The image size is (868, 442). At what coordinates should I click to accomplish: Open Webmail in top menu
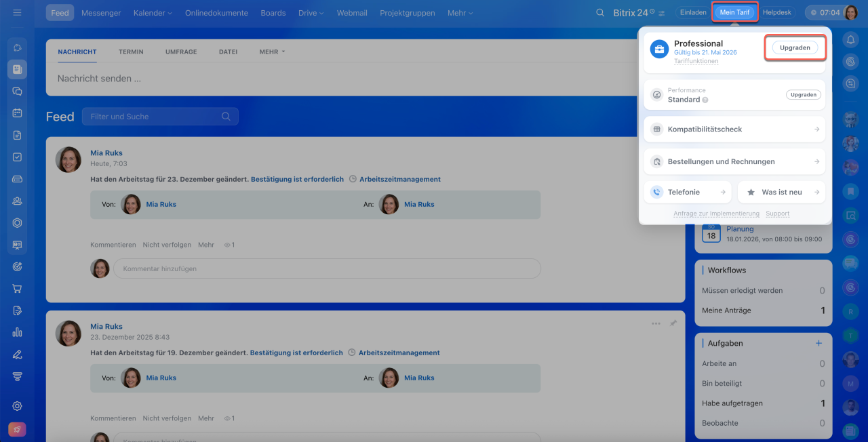(352, 13)
